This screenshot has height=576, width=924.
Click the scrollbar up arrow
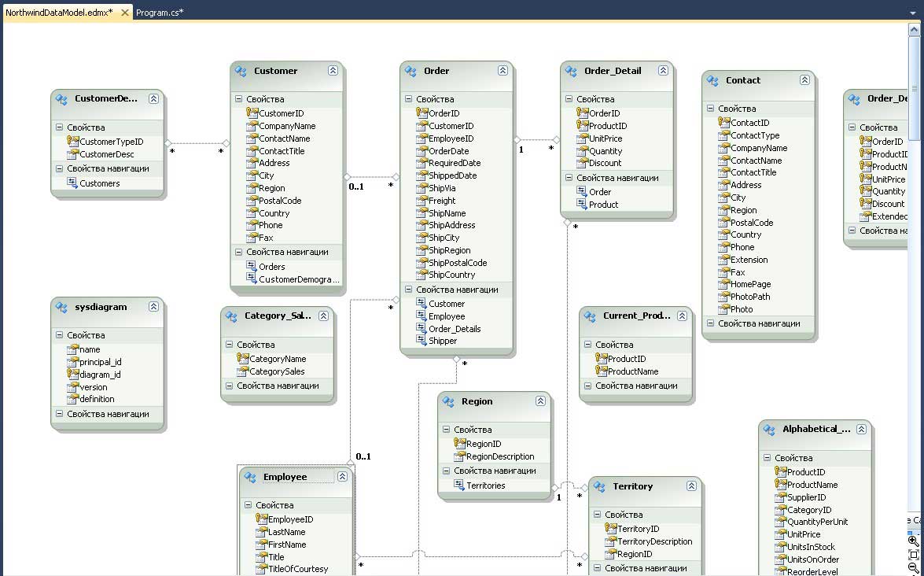[914, 29]
